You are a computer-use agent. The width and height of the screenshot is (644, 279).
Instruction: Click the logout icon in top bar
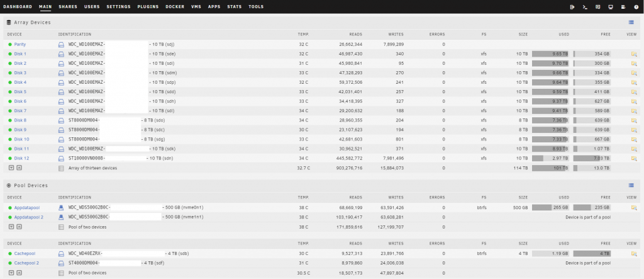pyautogui.click(x=572, y=7)
